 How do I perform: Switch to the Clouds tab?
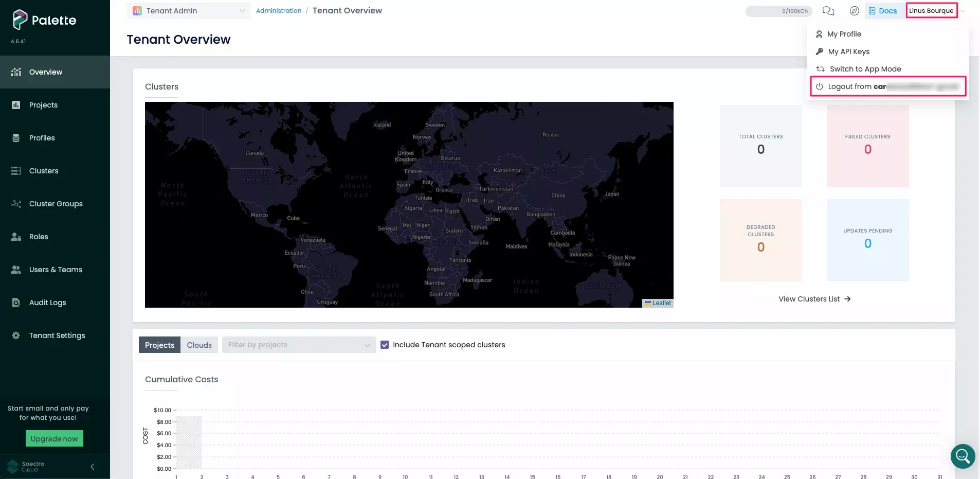click(x=199, y=345)
